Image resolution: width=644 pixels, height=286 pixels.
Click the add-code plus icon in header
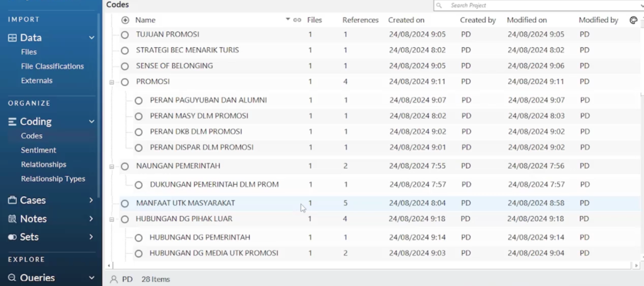125,20
